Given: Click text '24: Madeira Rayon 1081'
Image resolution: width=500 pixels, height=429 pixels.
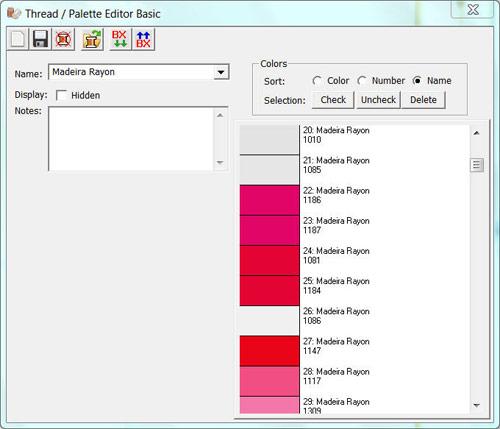Looking at the screenshot, I should 336,255.
